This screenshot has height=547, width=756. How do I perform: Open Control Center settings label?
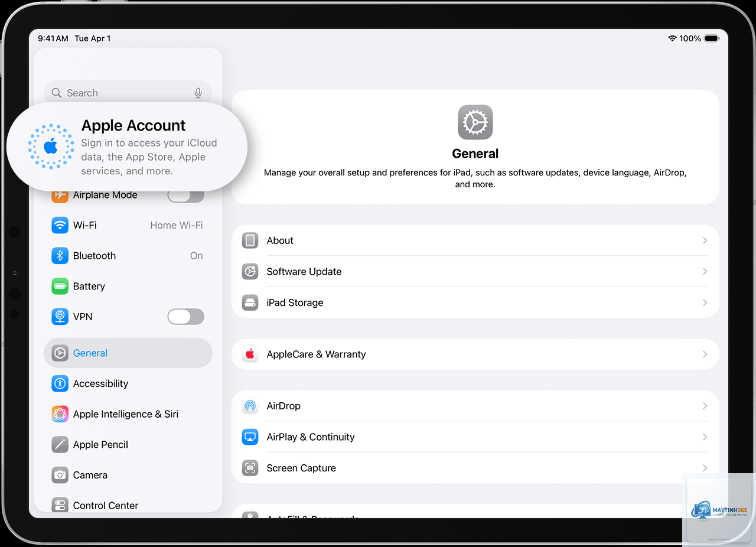coord(106,506)
